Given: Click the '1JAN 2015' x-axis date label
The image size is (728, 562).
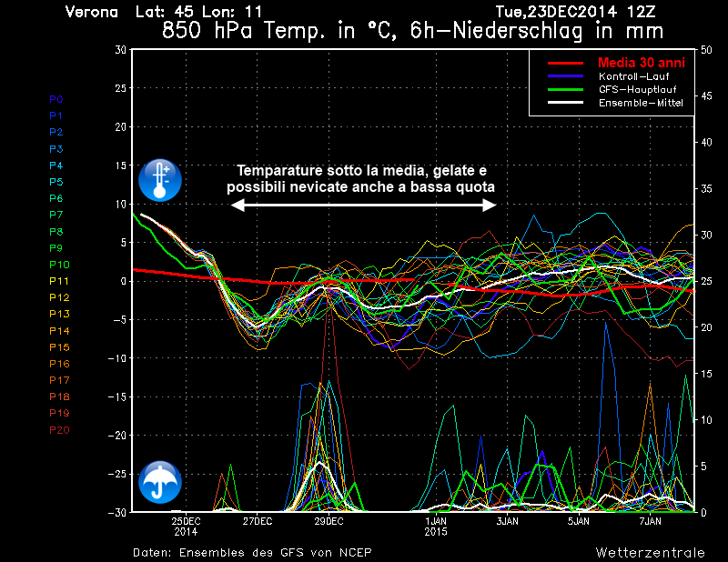Looking at the screenshot, I should [436, 527].
